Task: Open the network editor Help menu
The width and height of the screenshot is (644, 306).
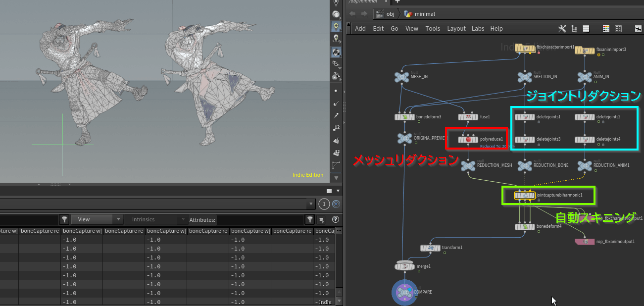Action: click(x=496, y=29)
